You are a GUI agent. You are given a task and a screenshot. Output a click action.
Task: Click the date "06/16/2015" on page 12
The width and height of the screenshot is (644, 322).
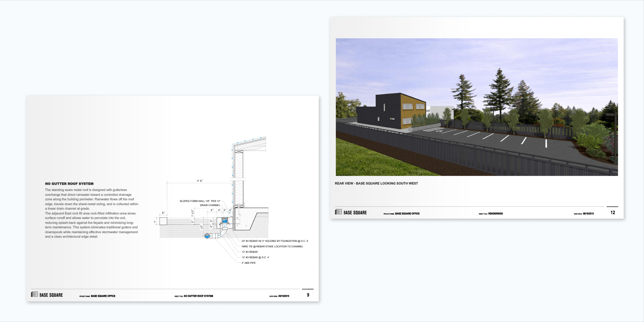tap(588, 214)
